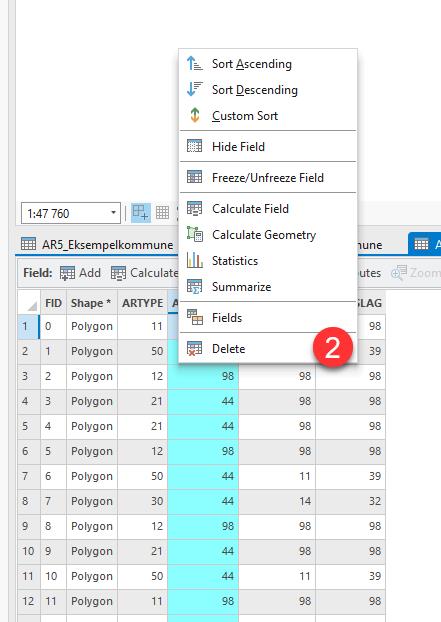Image resolution: width=441 pixels, height=622 pixels.
Task: Select the ARTYPE column header
Action: pyautogui.click(x=142, y=303)
